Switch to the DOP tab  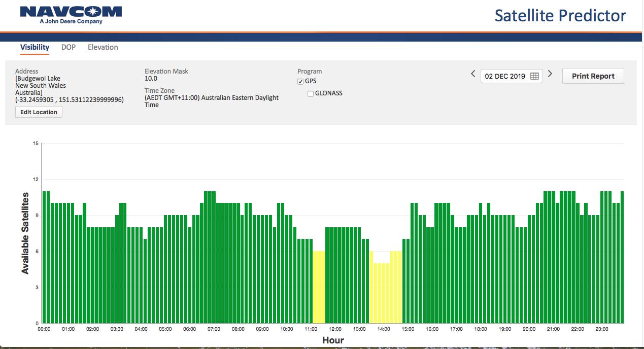[69, 47]
